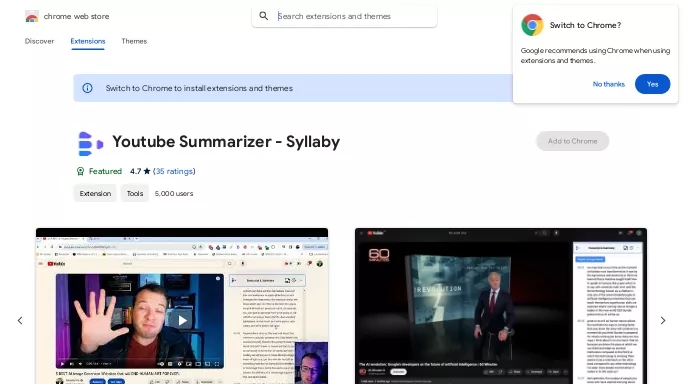Click the 'Switch to Chrome to install' banner text
The image size is (683, 384).
[199, 88]
